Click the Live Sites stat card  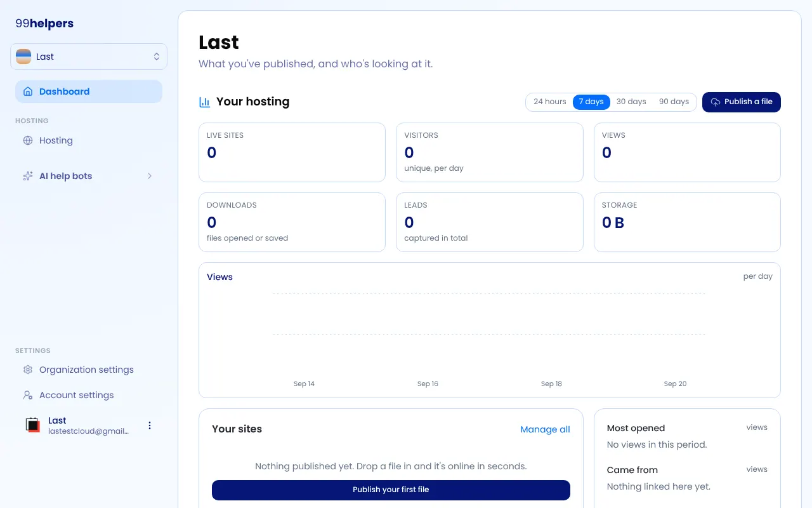pyautogui.click(x=292, y=152)
